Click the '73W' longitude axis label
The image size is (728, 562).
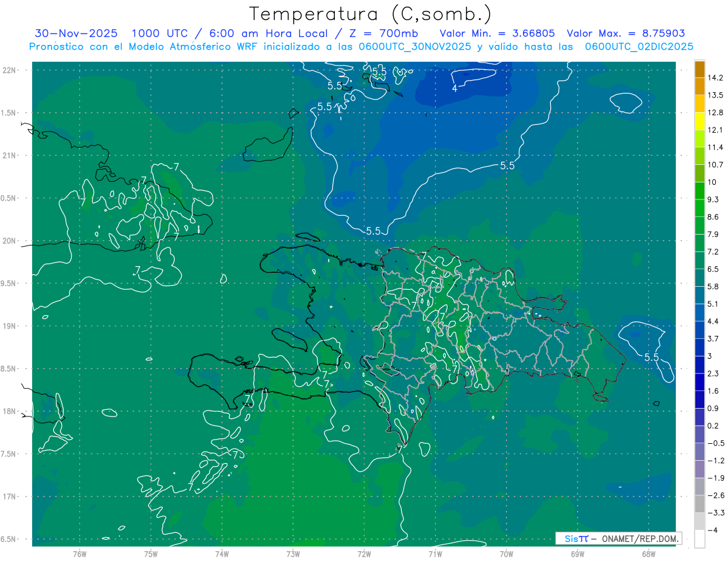click(293, 554)
